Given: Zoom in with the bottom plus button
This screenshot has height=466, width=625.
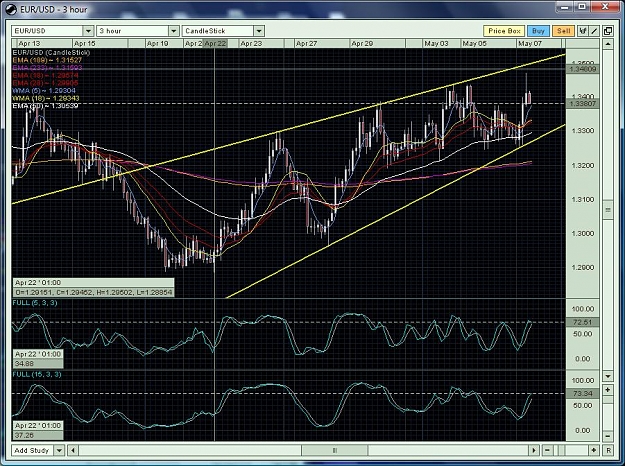Looking at the screenshot, I should point(594,450).
